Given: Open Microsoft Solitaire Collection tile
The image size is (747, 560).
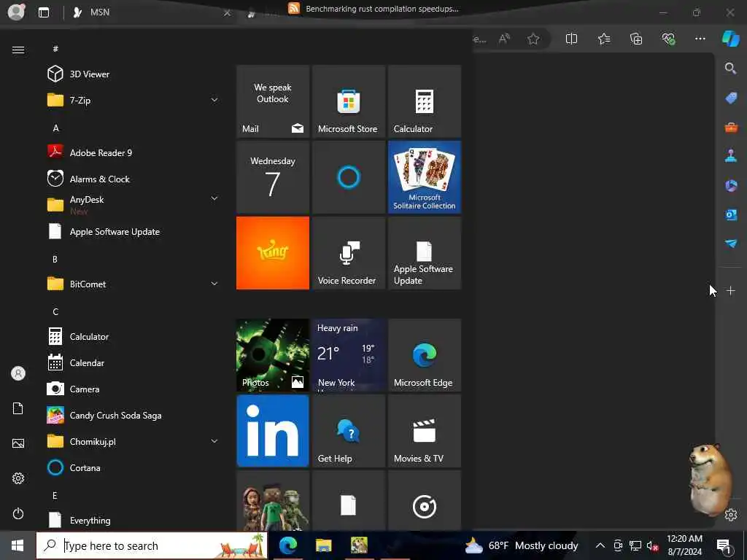Looking at the screenshot, I should click(425, 177).
